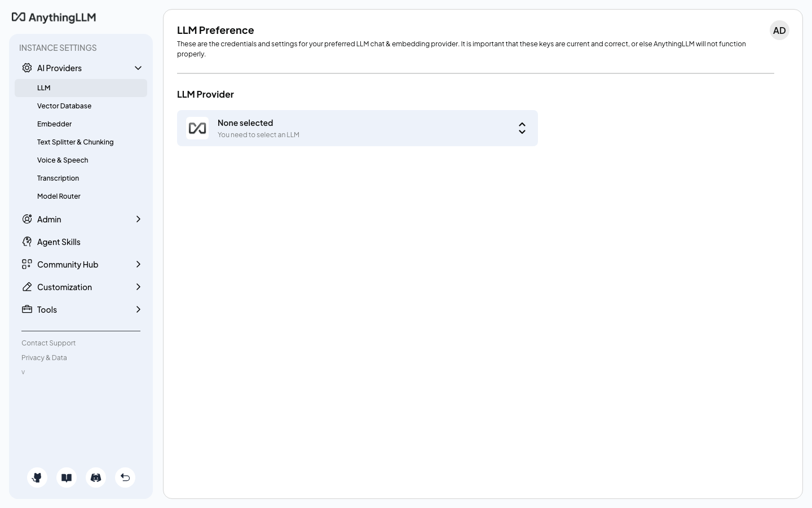
Task: Click the 'INSTANCE SETTINGS' heading text
Action: pyautogui.click(x=58, y=48)
